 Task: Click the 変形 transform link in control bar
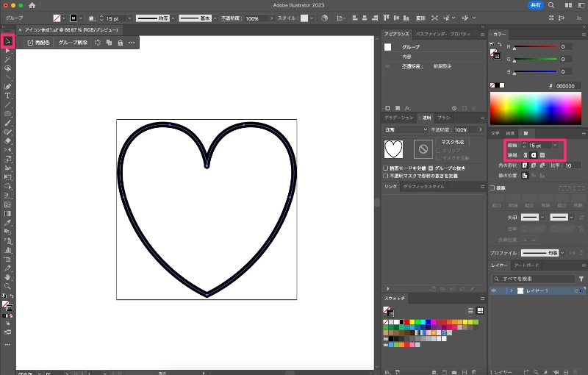coord(420,18)
